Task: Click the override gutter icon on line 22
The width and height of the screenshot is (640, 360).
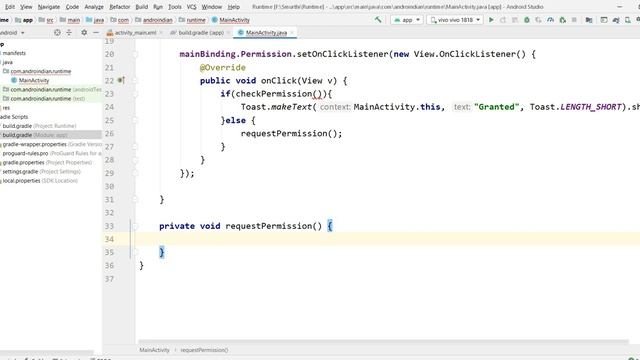Action: 121,80
